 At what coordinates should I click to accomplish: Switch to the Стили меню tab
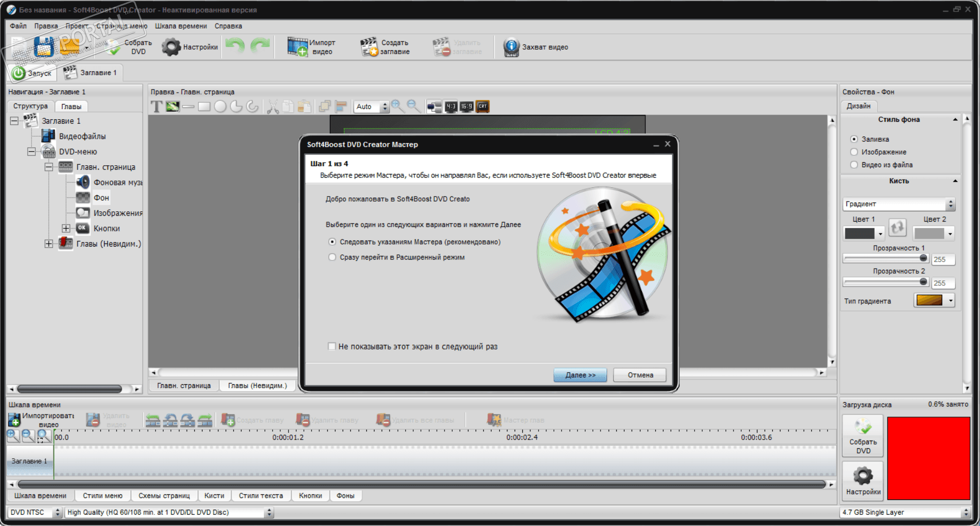point(103,495)
